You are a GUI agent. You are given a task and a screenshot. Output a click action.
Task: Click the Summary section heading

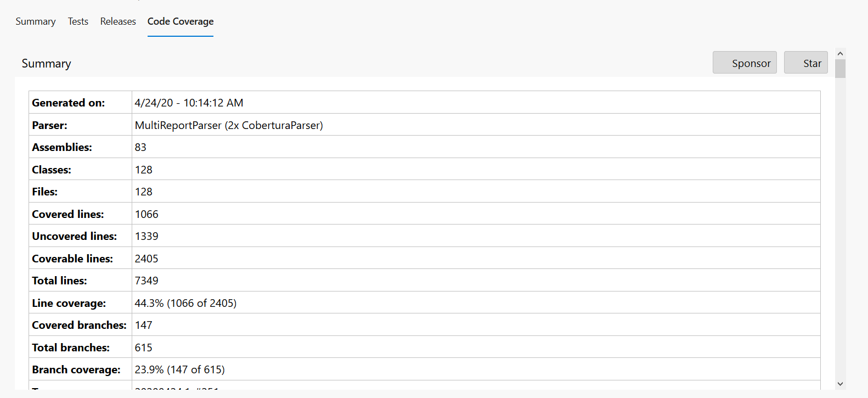[x=47, y=64]
